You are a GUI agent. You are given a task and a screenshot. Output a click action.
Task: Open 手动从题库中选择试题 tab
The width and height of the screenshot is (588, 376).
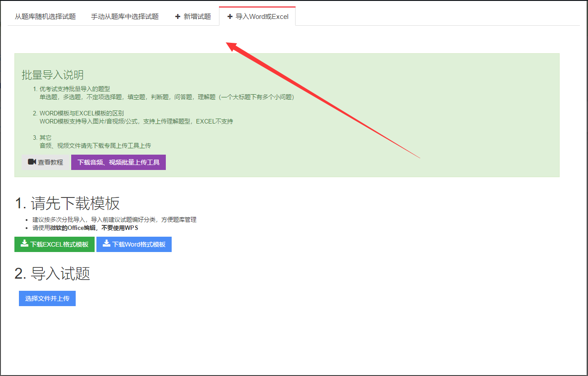point(125,17)
